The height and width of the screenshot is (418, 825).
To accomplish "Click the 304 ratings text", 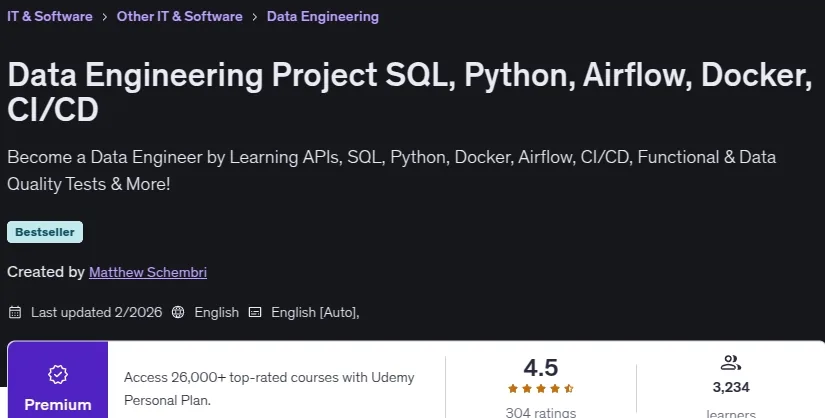I will [x=540, y=412].
